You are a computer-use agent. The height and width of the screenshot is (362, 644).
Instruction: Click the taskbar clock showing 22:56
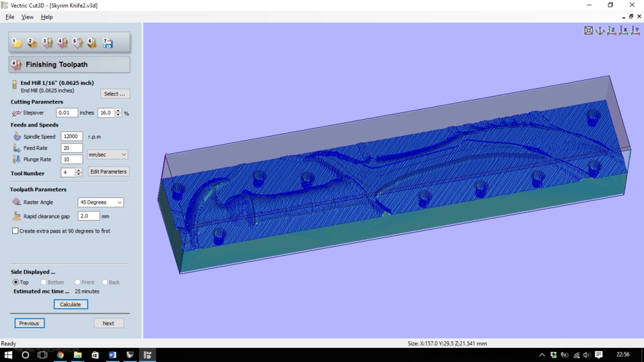point(622,355)
